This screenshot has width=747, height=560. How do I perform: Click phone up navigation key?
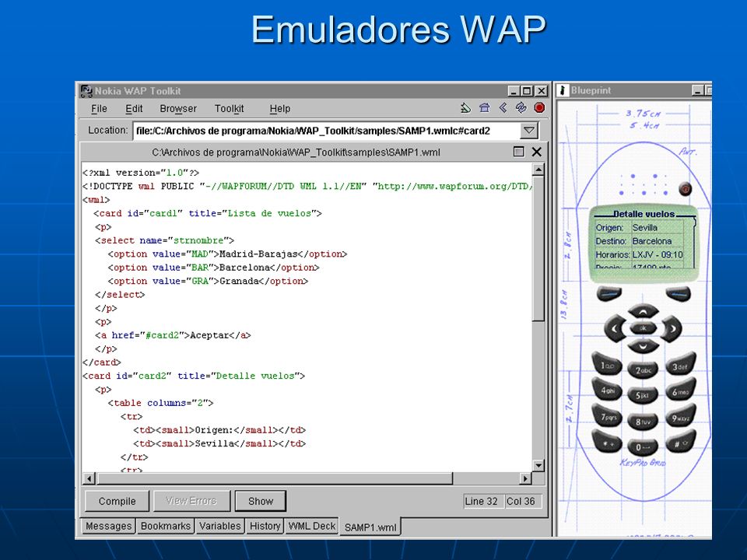644,312
